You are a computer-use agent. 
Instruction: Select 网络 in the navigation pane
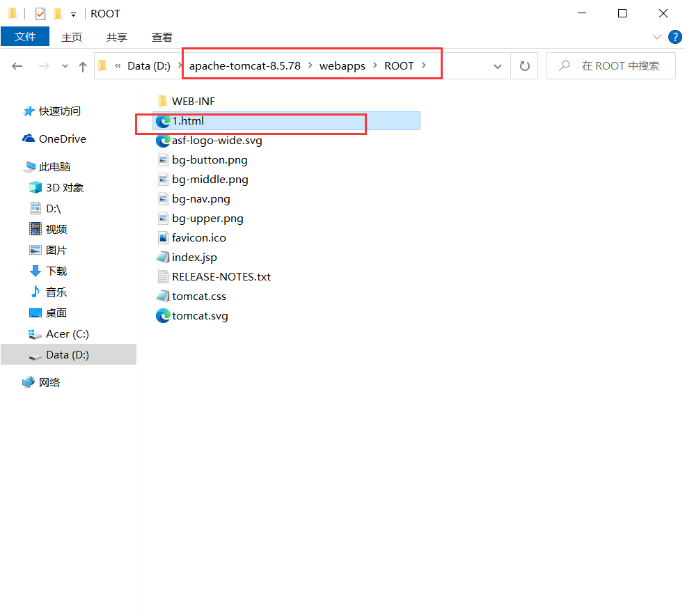(49, 383)
